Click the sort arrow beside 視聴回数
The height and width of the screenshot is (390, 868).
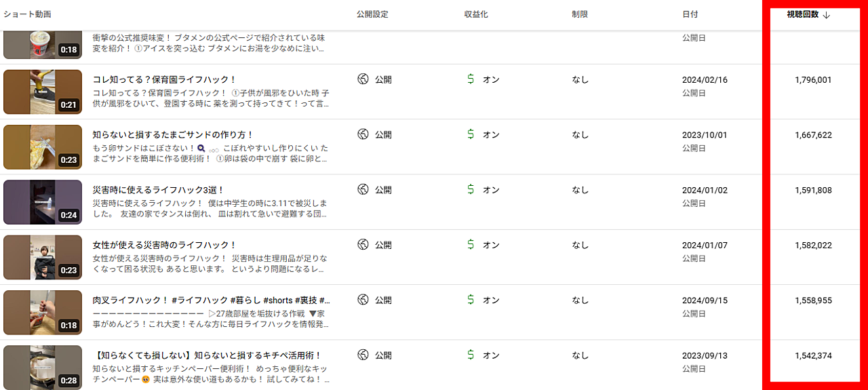pyautogui.click(x=826, y=15)
